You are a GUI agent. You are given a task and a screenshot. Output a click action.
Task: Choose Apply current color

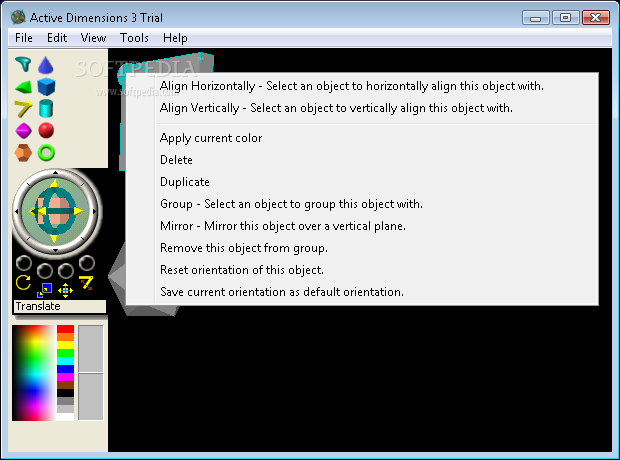tap(362, 138)
